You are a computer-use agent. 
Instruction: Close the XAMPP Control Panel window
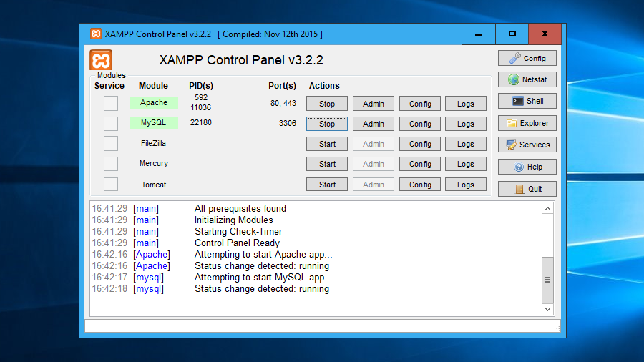[545, 34]
